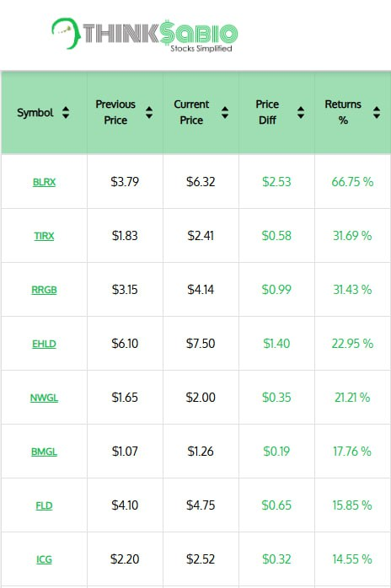Sort by Price Diff arrows
The image size is (391, 588).
(x=301, y=112)
